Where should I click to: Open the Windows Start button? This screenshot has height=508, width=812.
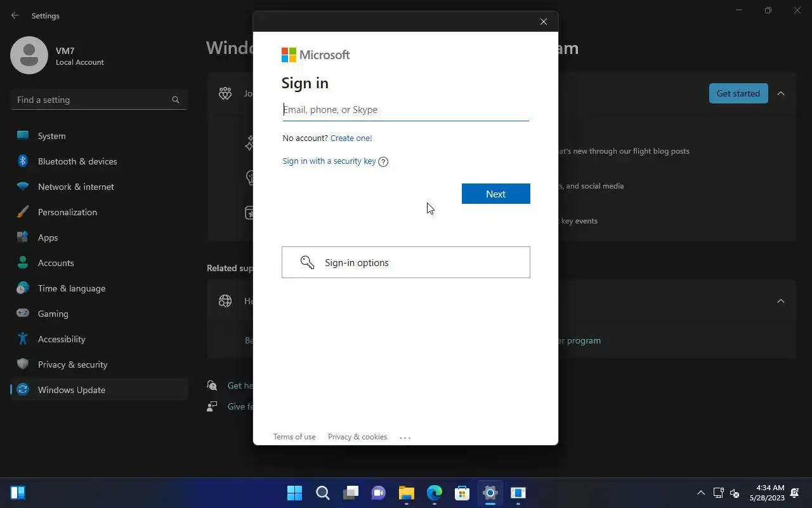point(294,493)
